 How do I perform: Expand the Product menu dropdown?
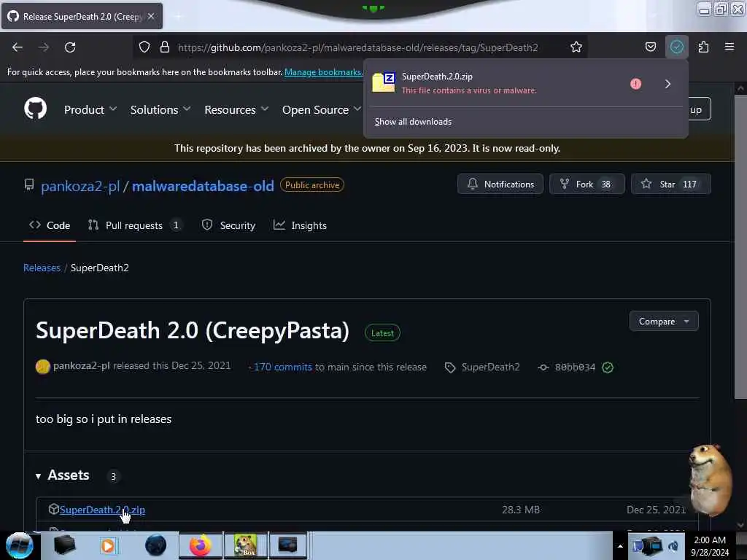90,109
